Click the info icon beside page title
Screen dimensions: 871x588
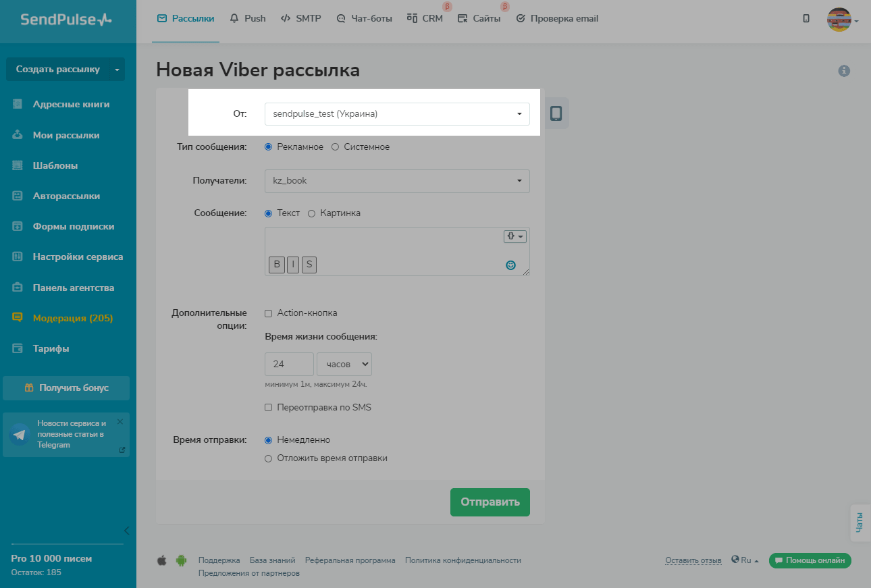[844, 71]
